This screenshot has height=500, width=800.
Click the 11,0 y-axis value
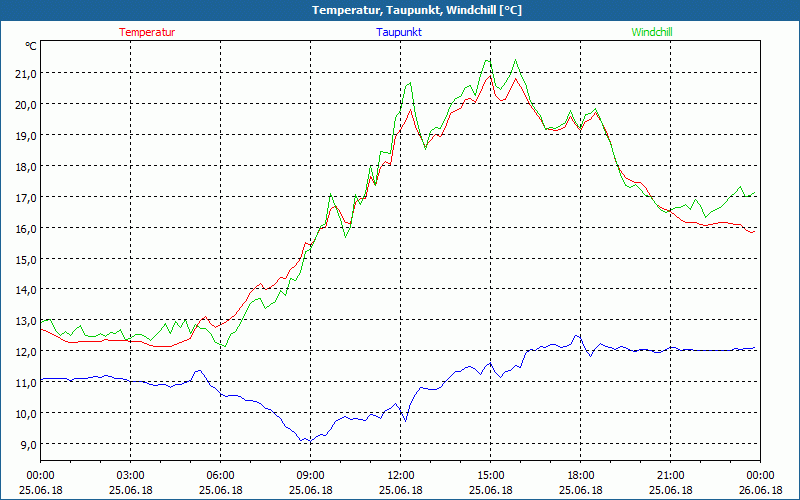point(26,383)
